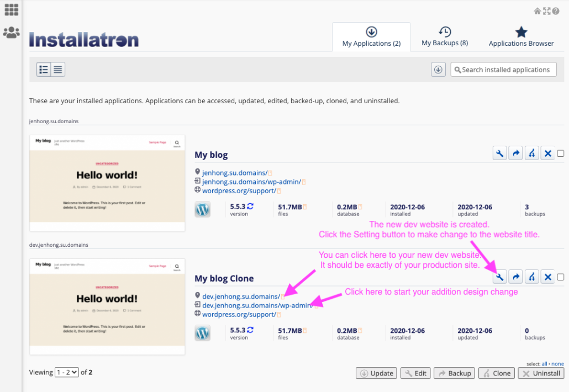Click the wrench settings icon for My blog Clone

(500, 277)
